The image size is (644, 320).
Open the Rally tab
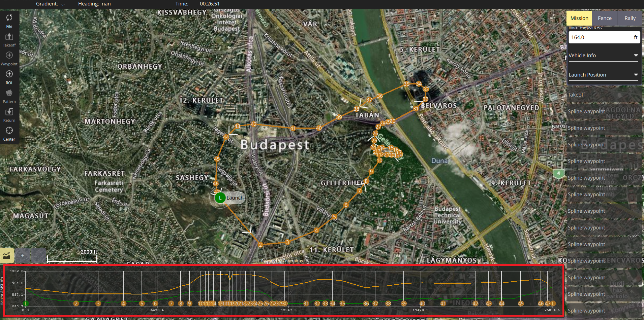[630, 18]
